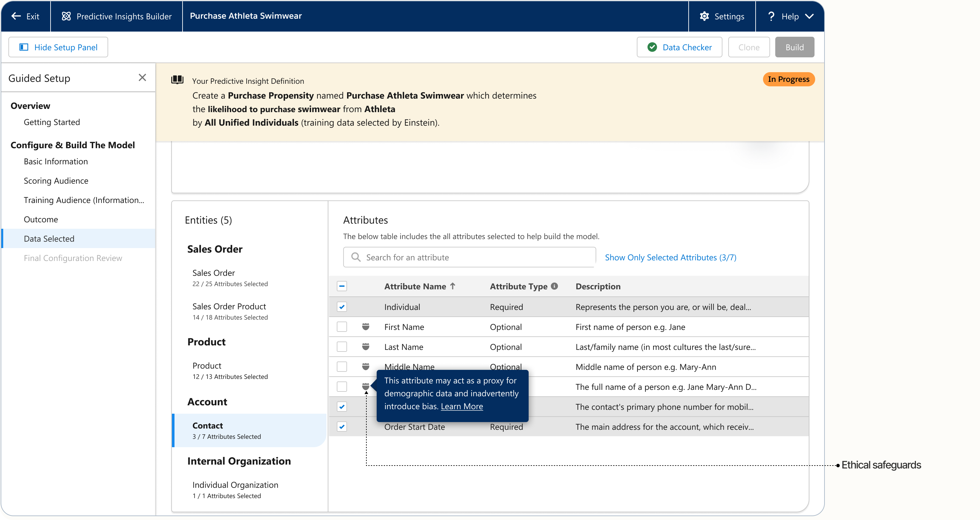
Task: Select Data Selected step
Action: [78, 239]
